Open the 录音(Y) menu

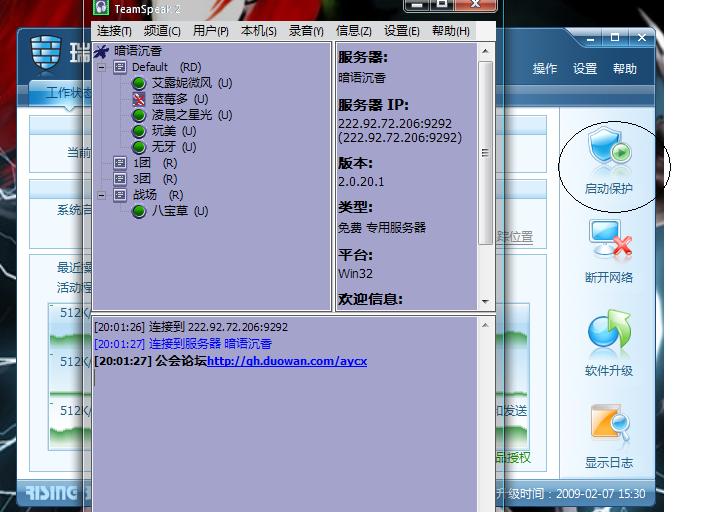coord(306,31)
